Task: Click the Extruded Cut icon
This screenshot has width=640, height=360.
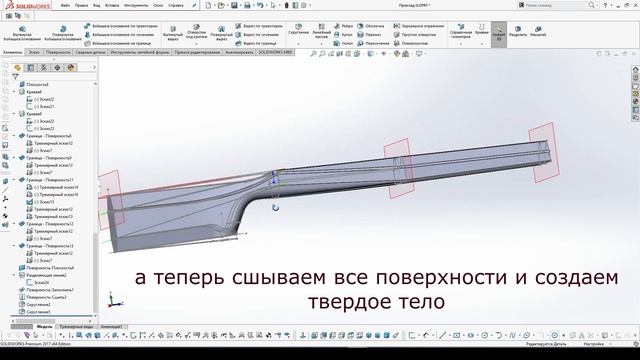Action: [x=173, y=29]
